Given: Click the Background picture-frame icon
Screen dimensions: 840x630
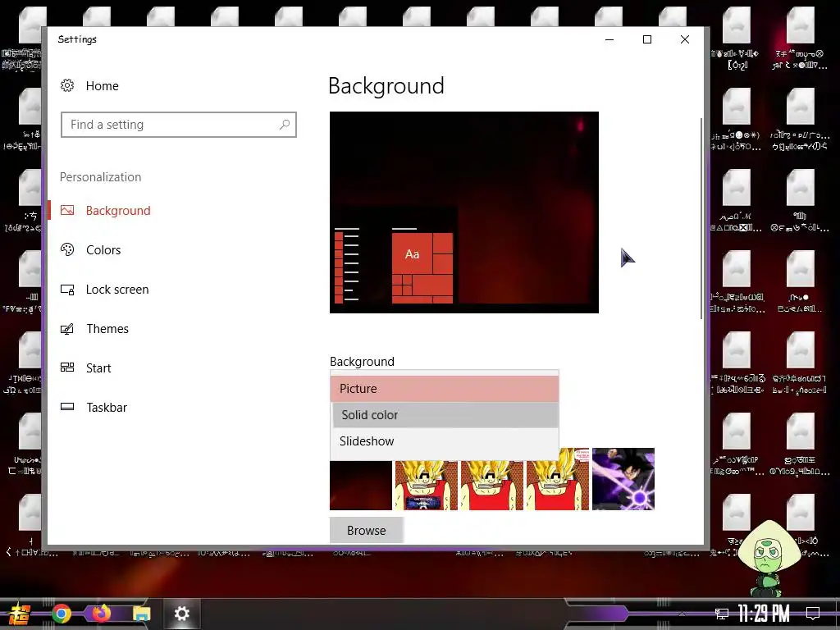Looking at the screenshot, I should pyautogui.click(x=67, y=211).
